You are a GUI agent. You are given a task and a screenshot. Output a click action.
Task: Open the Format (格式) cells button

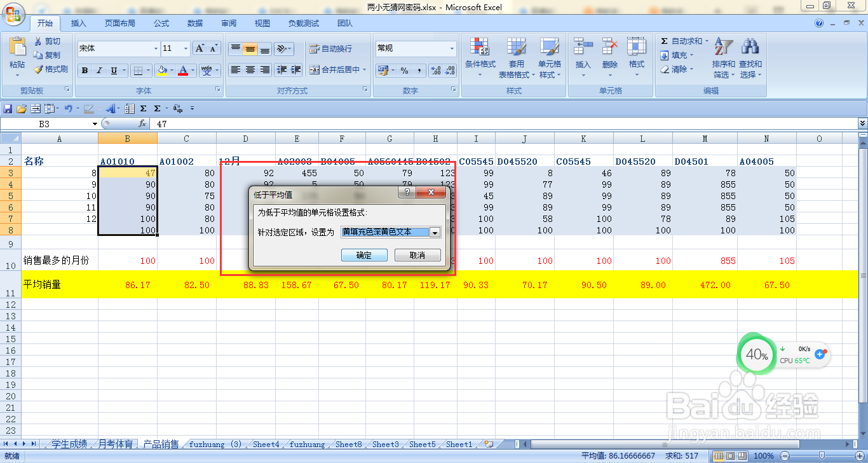pos(636,58)
